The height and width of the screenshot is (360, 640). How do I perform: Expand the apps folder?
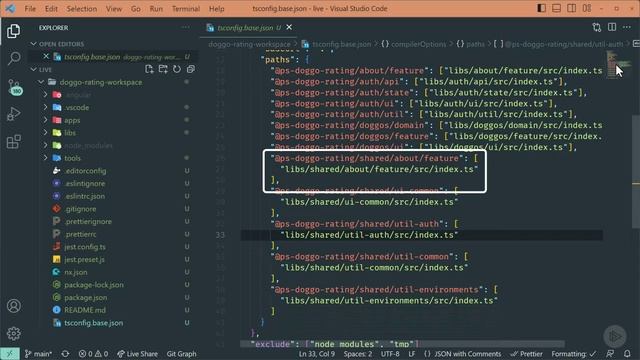45,120
